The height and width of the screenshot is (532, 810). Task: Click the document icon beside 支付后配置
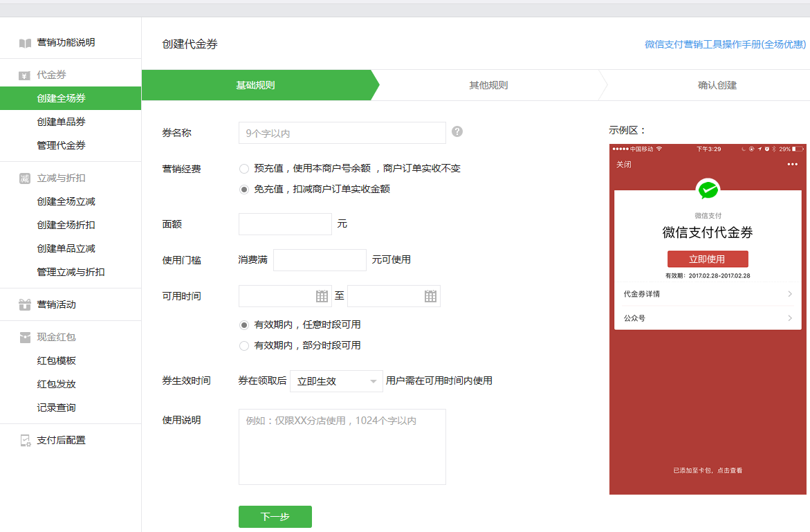(25, 440)
